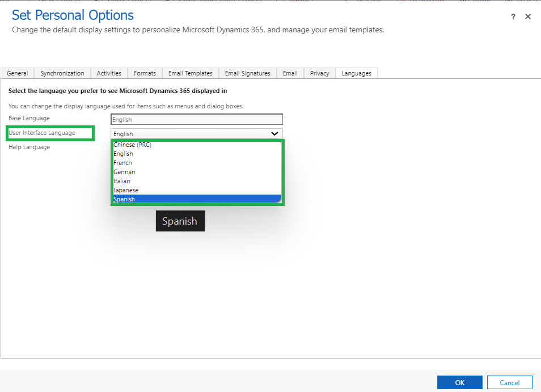Image resolution: width=541 pixels, height=392 pixels.
Task: Pick French from the language list
Action: tap(197, 163)
